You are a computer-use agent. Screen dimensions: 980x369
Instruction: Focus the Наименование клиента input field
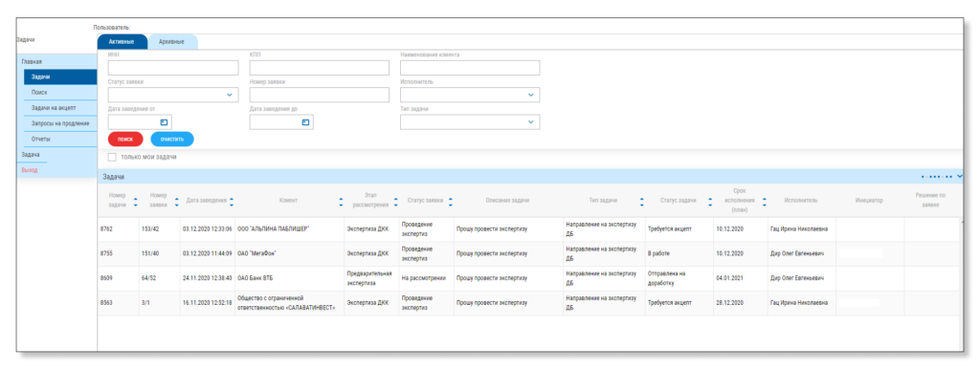470,68
